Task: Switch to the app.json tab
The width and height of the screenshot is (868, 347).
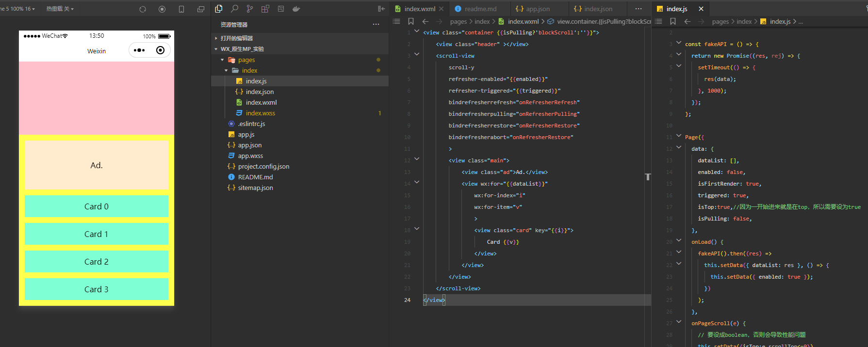Action: pyautogui.click(x=538, y=9)
